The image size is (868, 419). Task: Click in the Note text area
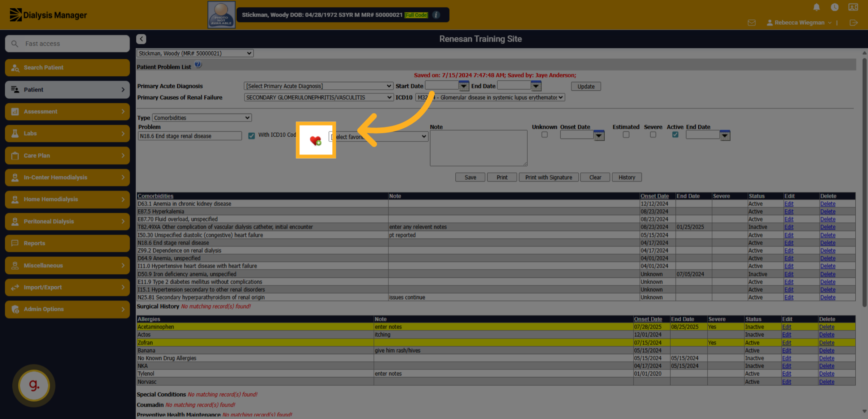(x=478, y=148)
